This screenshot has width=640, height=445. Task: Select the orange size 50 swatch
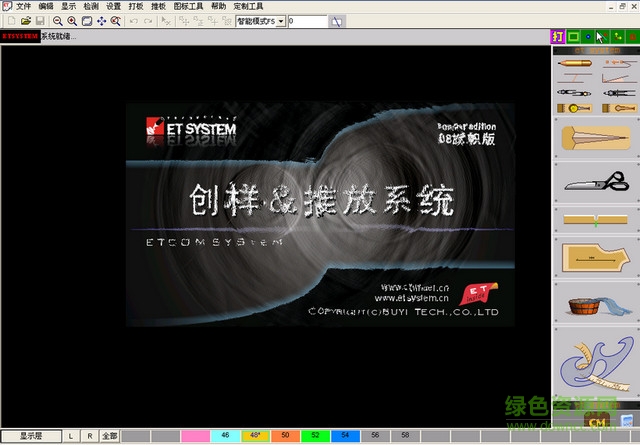pos(286,436)
